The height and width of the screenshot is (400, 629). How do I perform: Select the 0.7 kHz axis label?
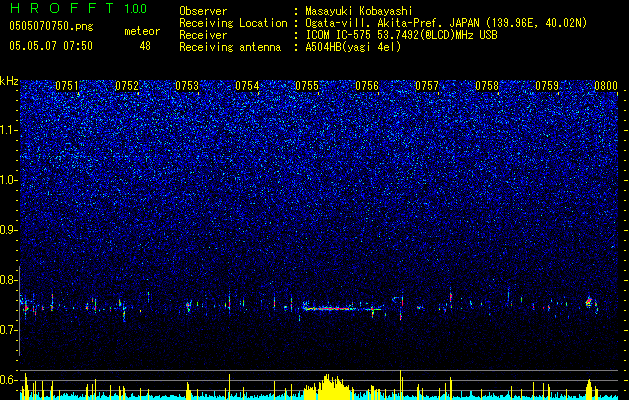[8, 330]
